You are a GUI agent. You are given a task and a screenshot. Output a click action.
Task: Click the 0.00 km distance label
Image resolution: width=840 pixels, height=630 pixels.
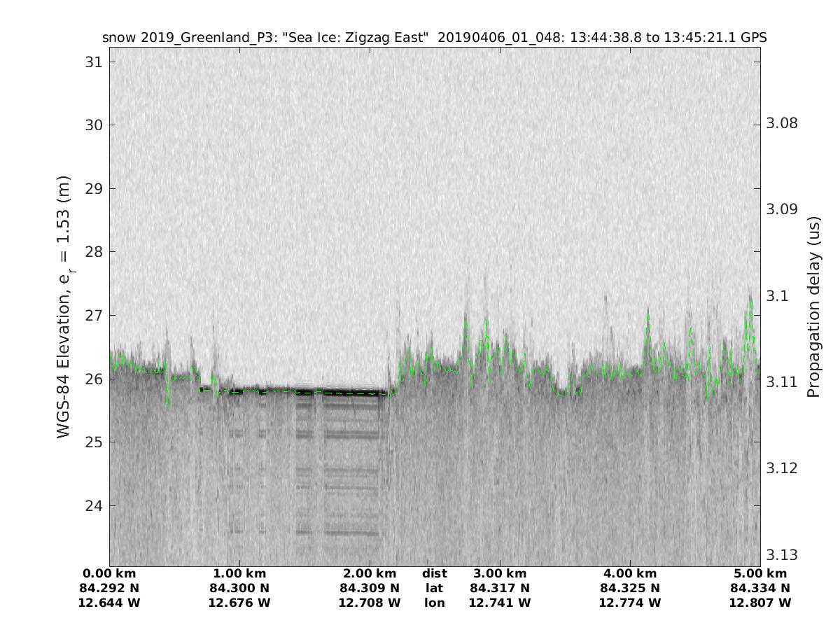pyautogui.click(x=111, y=574)
